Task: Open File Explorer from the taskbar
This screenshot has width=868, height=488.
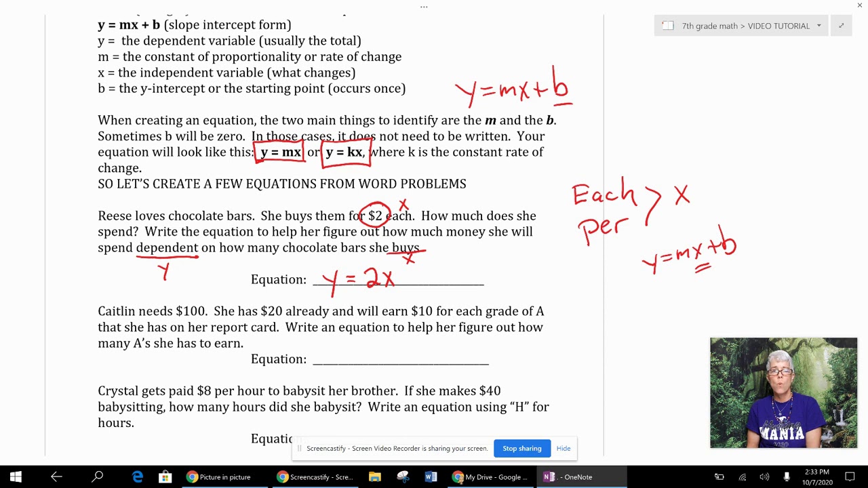Action: [x=375, y=477]
